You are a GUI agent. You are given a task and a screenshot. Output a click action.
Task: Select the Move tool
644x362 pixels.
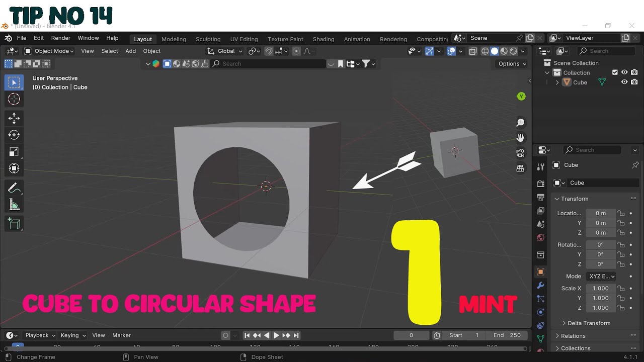[14, 118]
